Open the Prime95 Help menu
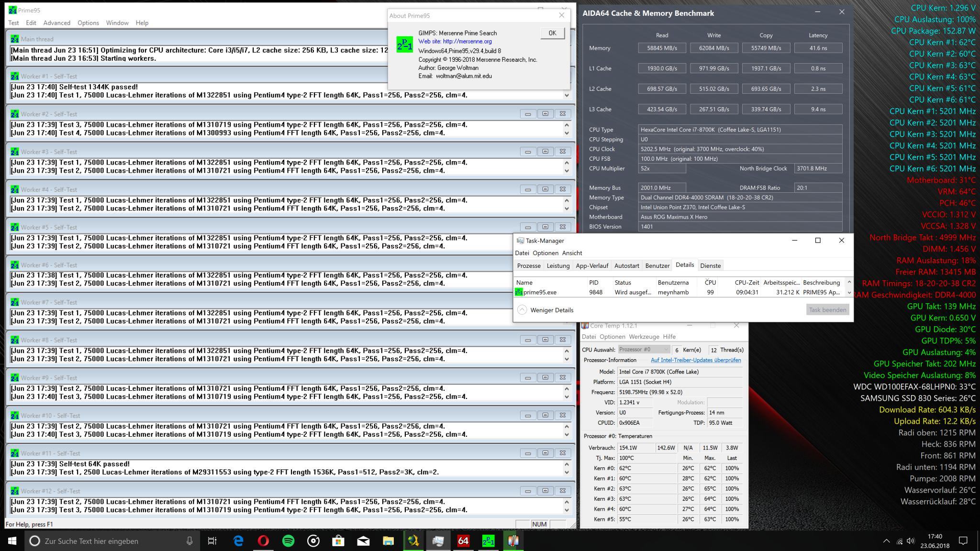980x551 pixels. [142, 23]
